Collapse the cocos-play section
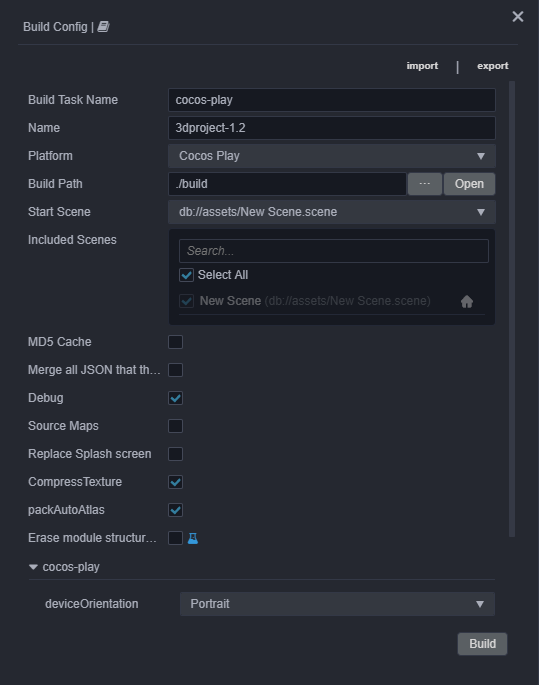The image size is (539, 685). click(x=33, y=567)
